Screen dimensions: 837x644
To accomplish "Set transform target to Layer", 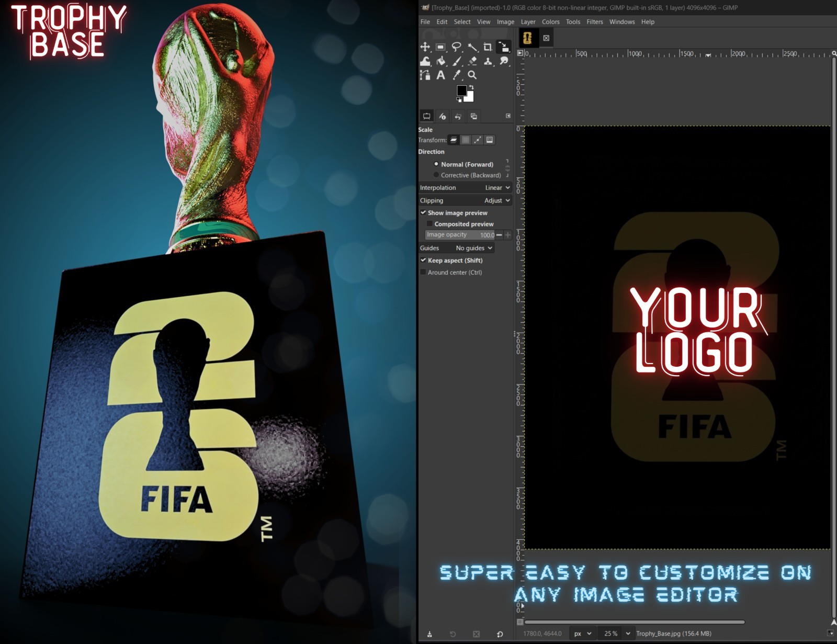I will click(x=454, y=140).
